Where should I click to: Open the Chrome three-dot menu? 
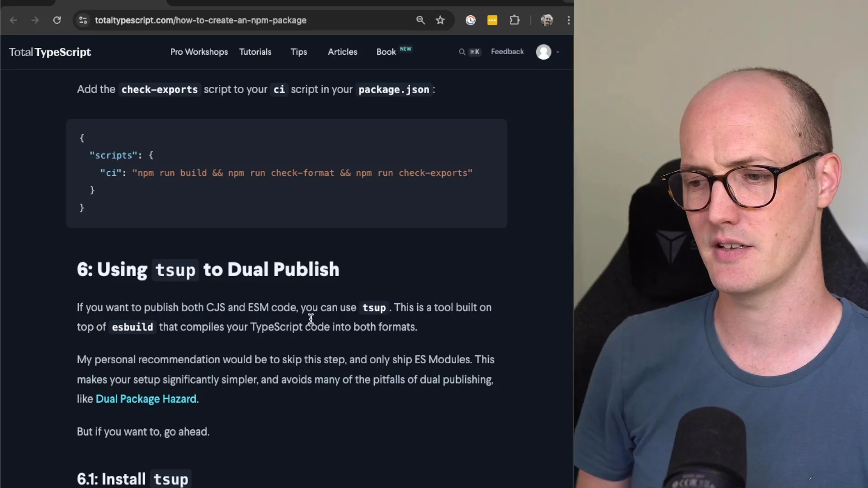click(569, 20)
